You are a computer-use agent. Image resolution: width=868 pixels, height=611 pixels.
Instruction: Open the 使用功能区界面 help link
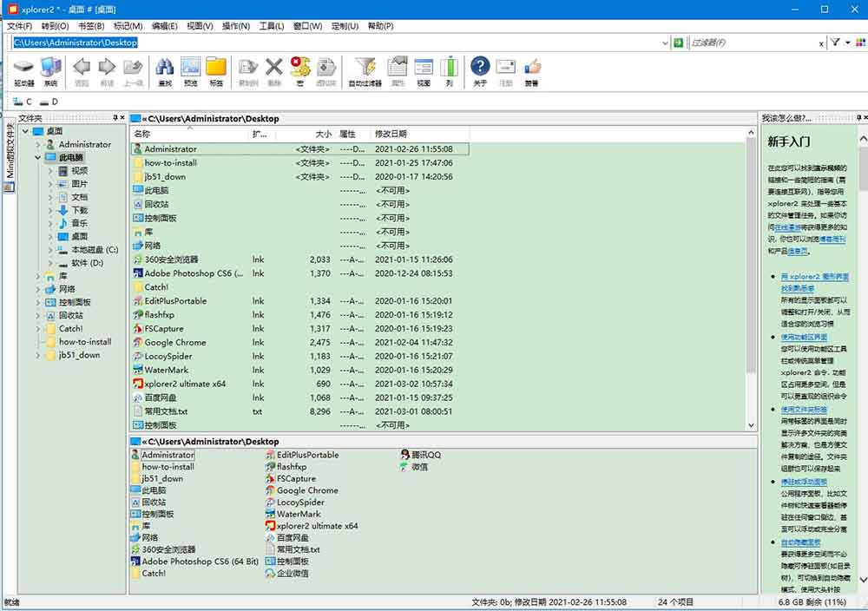click(x=804, y=337)
